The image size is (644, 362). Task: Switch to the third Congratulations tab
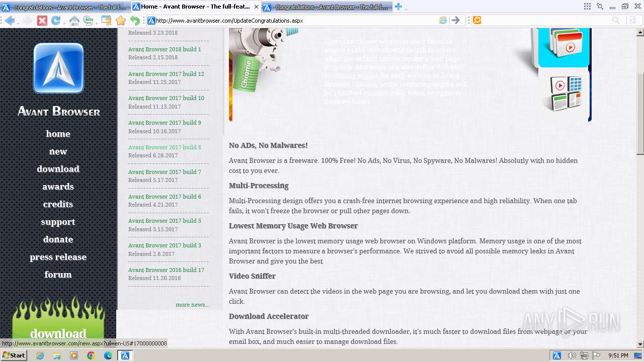click(327, 7)
